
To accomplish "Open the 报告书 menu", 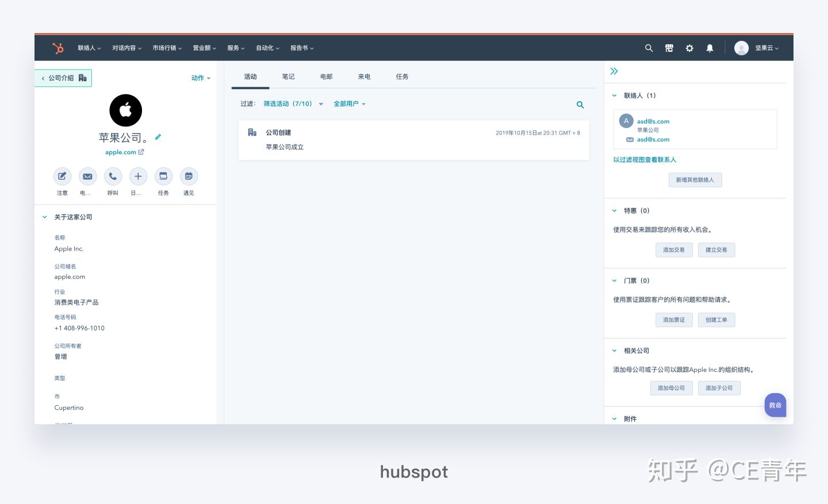I will click(302, 48).
